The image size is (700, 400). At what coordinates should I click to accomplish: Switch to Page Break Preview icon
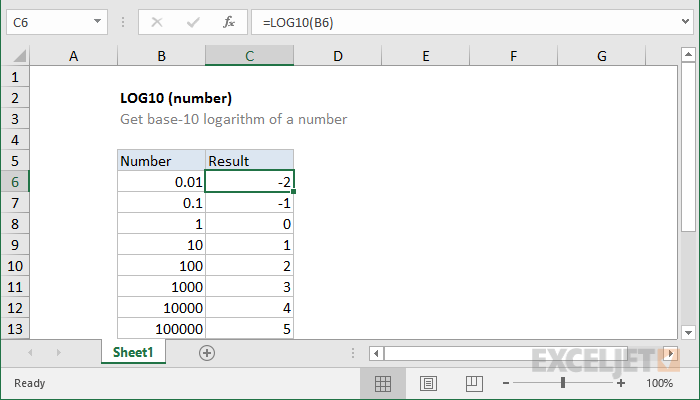pos(473,383)
